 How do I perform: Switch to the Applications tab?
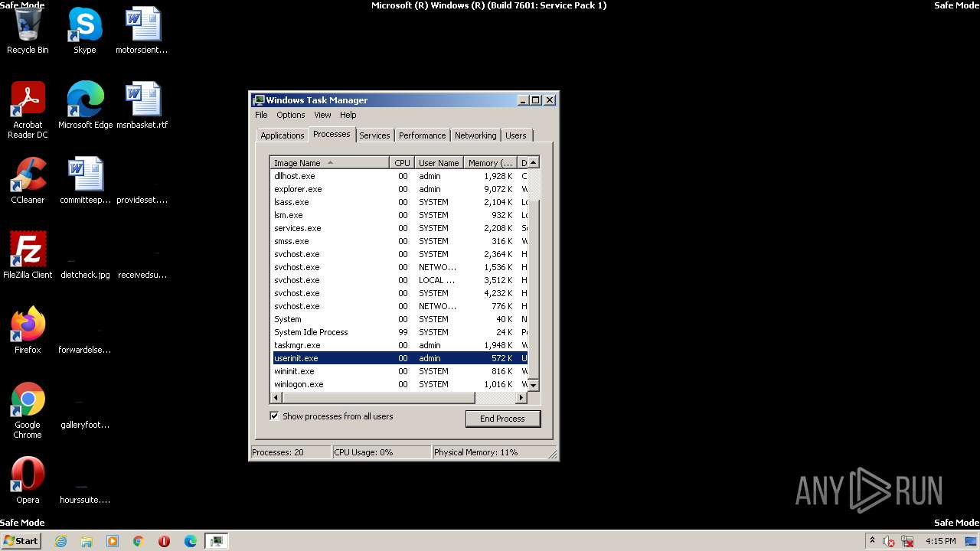coord(282,135)
